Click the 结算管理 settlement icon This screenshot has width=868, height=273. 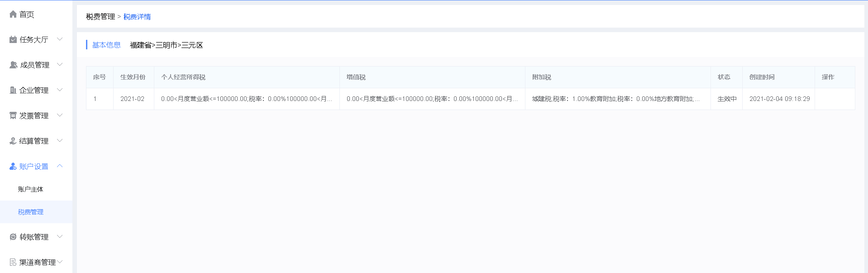pyautogui.click(x=13, y=141)
